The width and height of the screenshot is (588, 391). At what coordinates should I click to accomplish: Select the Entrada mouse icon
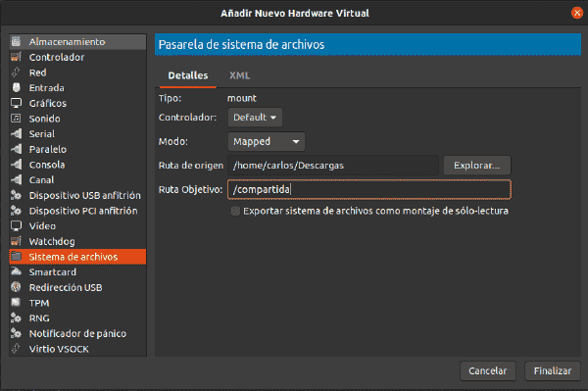(x=16, y=87)
